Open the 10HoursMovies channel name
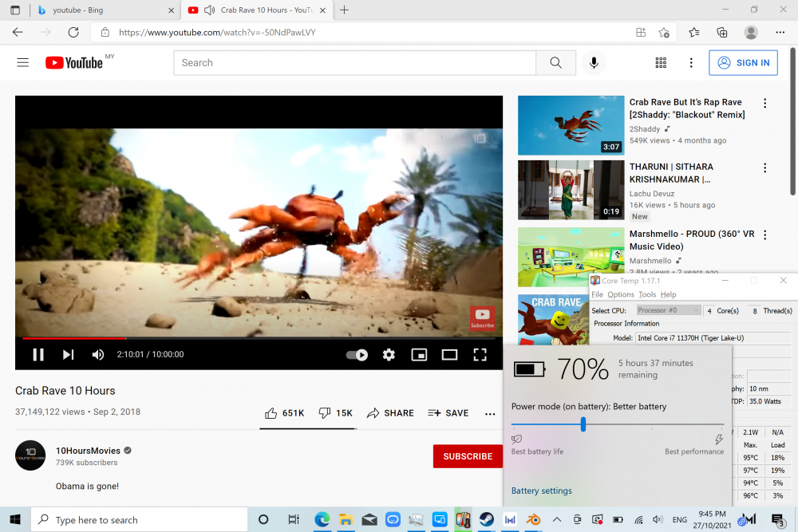 click(88, 451)
